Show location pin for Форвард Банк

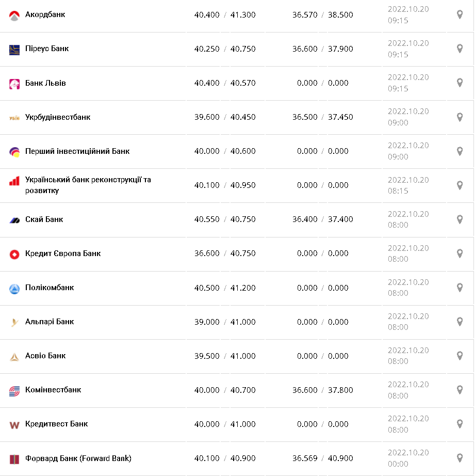[x=460, y=458]
